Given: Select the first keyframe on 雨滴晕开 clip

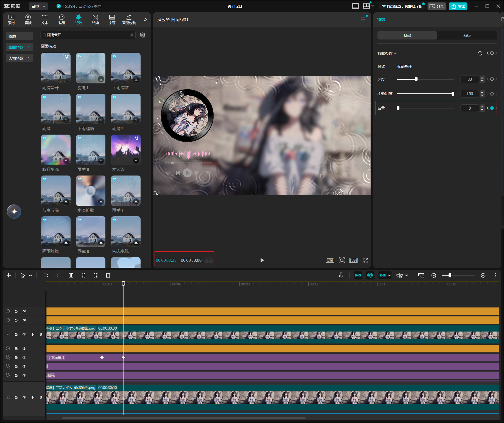Looking at the screenshot, I should click(x=102, y=357).
